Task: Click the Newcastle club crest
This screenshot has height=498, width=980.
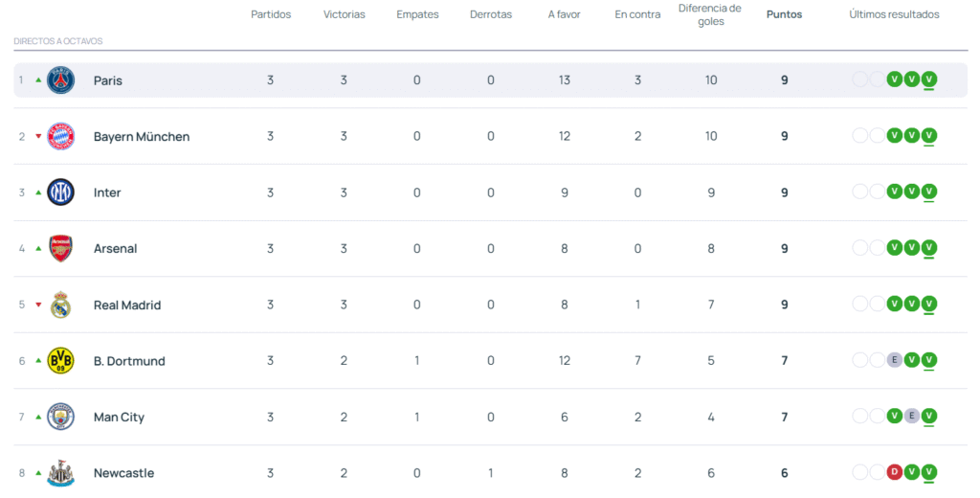Action: 60,472
